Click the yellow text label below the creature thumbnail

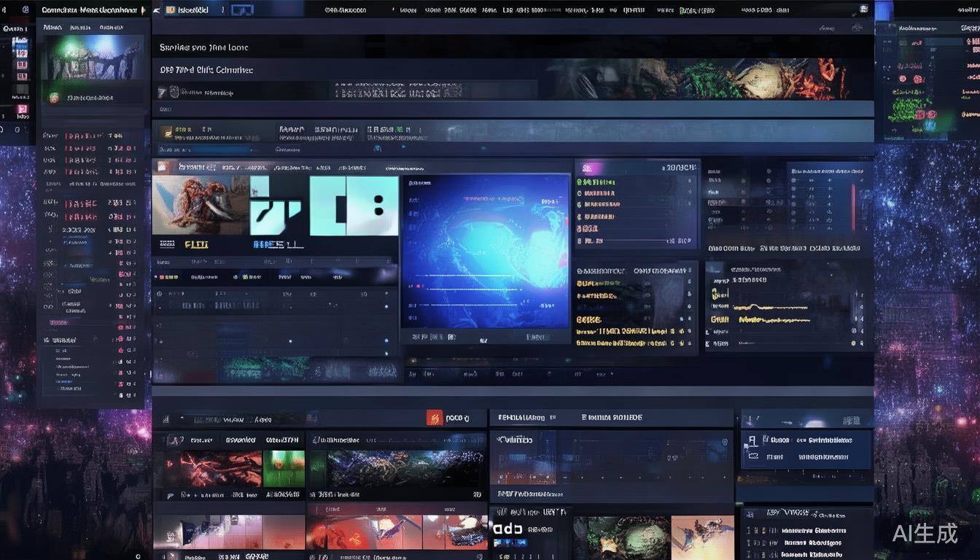pyautogui.click(x=196, y=244)
